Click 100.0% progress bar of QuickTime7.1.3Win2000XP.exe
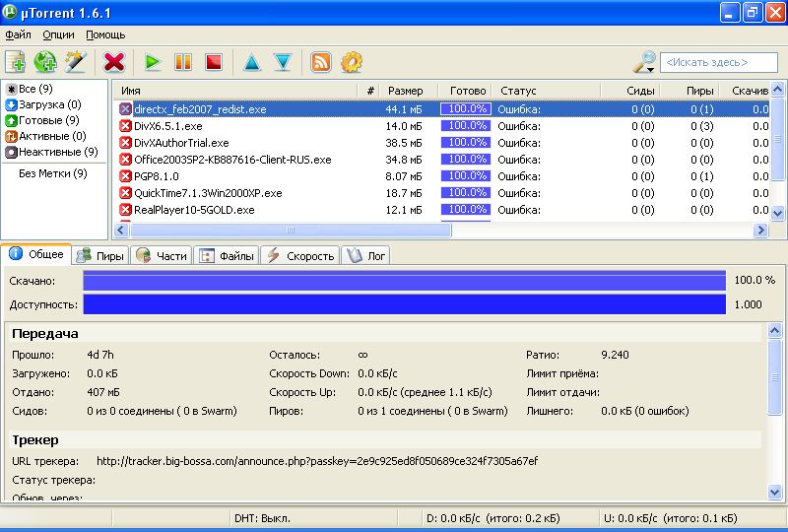Viewport: 788px width, 532px height. pyautogui.click(x=466, y=192)
